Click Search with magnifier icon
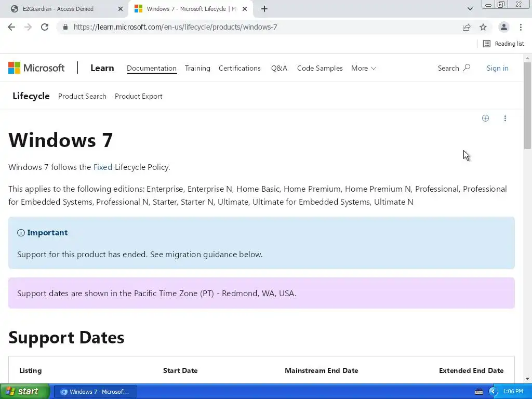Image resolution: width=532 pixels, height=399 pixels. click(x=454, y=68)
